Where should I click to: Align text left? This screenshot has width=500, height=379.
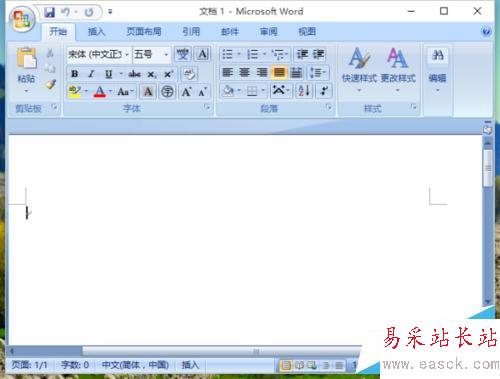pyautogui.click(x=228, y=72)
